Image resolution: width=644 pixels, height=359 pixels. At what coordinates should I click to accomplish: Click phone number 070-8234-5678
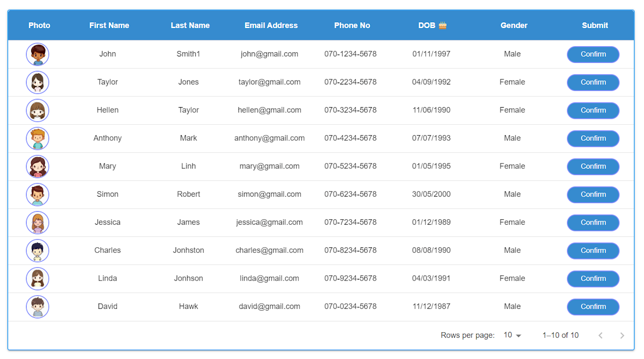tap(351, 250)
